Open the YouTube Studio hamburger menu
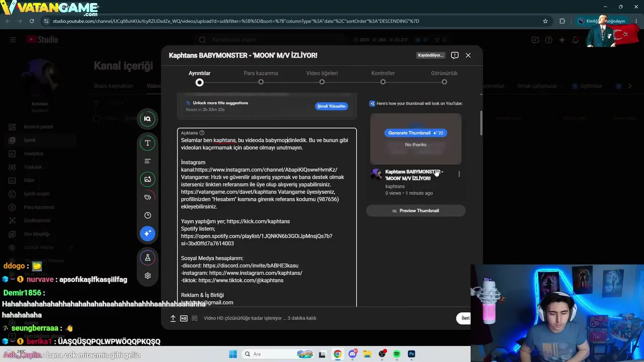The image size is (644, 362). [13, 40]
